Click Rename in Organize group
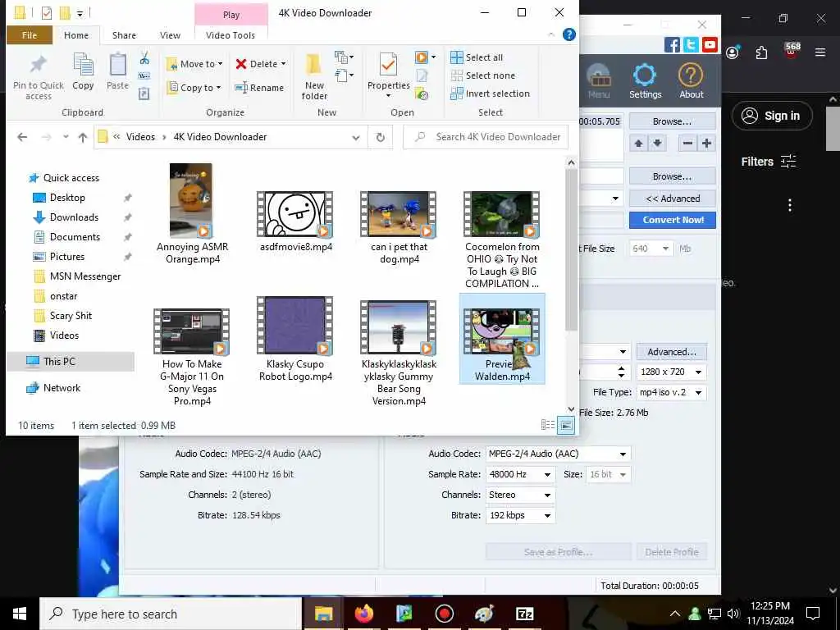 coord(259,87)
